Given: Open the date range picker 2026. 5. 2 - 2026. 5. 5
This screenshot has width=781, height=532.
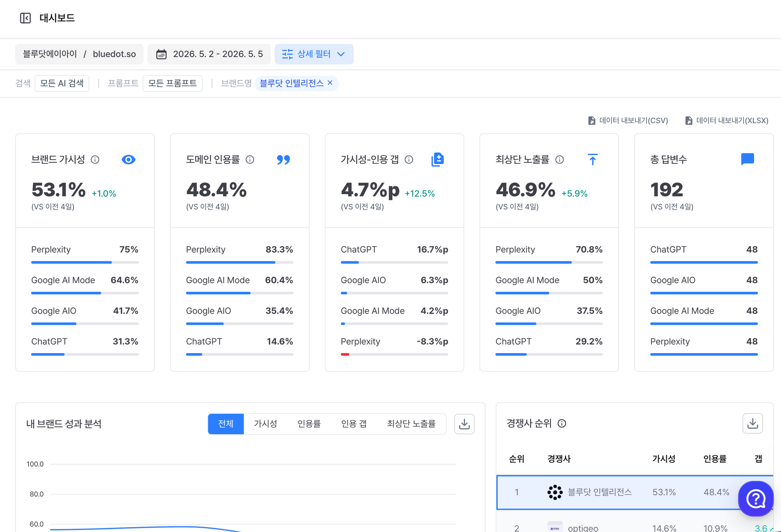Looking at the screenshot, I should 209,54.
